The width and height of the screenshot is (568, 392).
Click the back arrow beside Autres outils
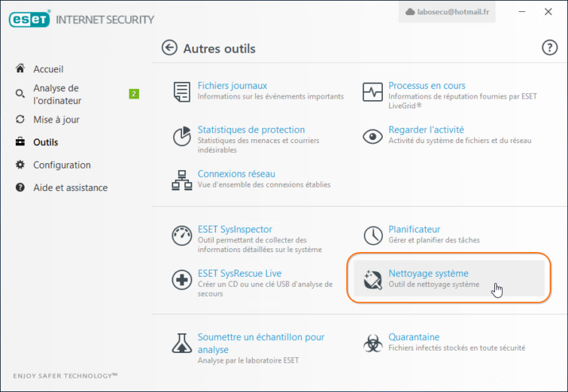coord(169,48)
